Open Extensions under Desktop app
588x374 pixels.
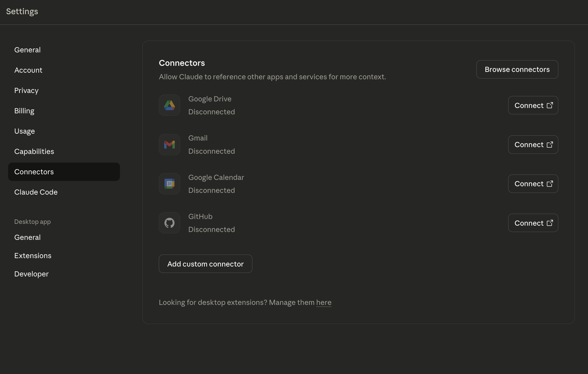[33, 256]
